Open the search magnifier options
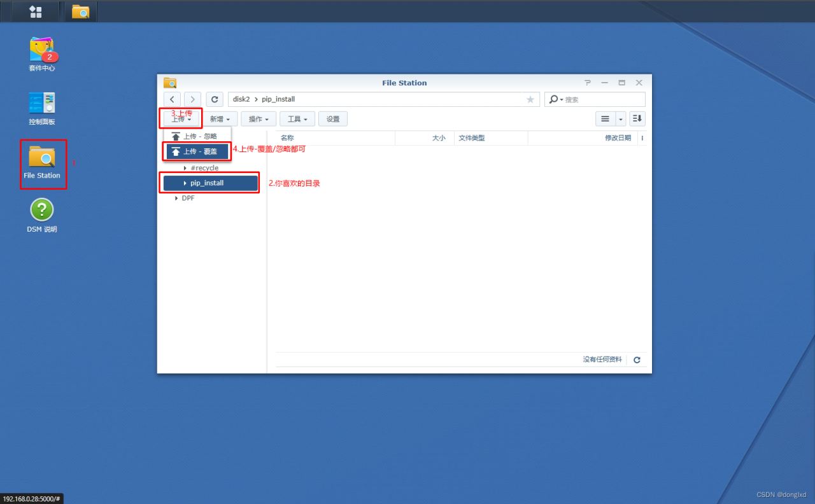 tap(556, 99)
